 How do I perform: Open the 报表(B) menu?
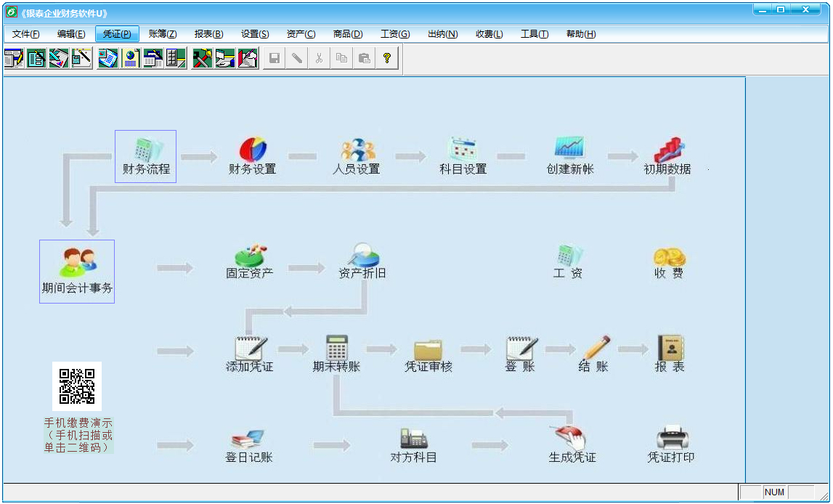[x=208, y=34]
